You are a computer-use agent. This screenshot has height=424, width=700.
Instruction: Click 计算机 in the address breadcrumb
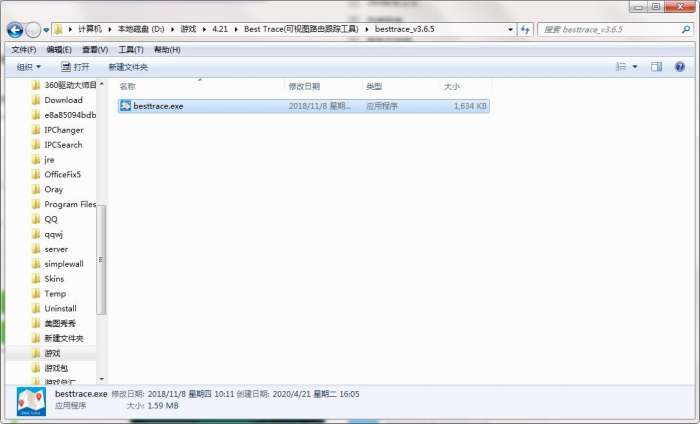click(90, 29)
